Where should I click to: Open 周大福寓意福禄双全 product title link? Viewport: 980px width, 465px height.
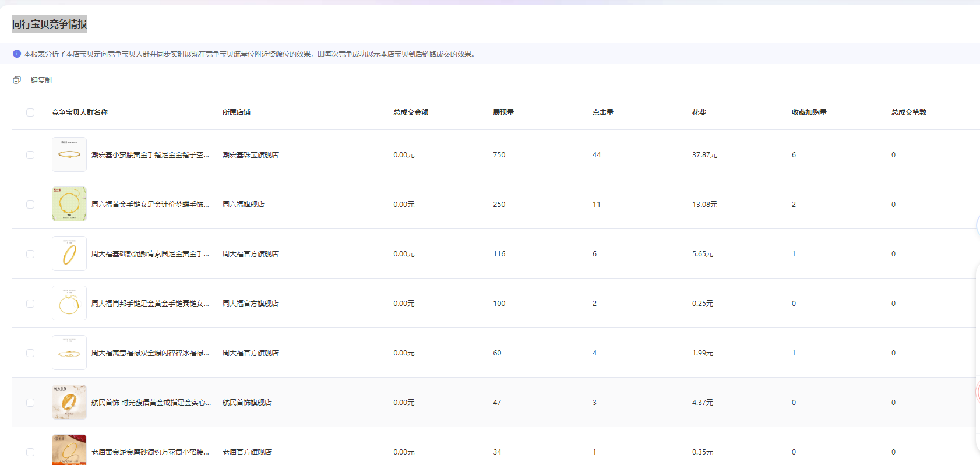coord(150,353)
